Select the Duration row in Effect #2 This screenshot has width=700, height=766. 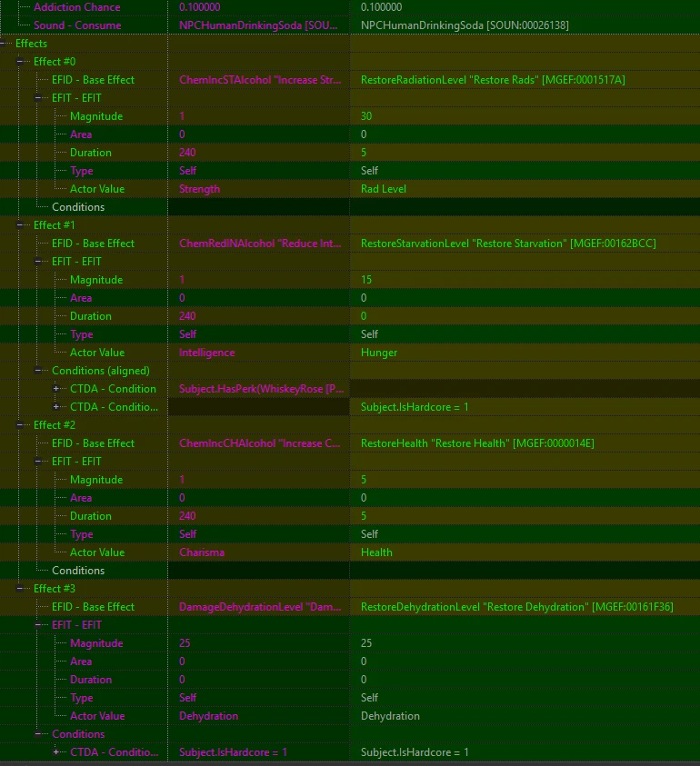pos(90,516)
